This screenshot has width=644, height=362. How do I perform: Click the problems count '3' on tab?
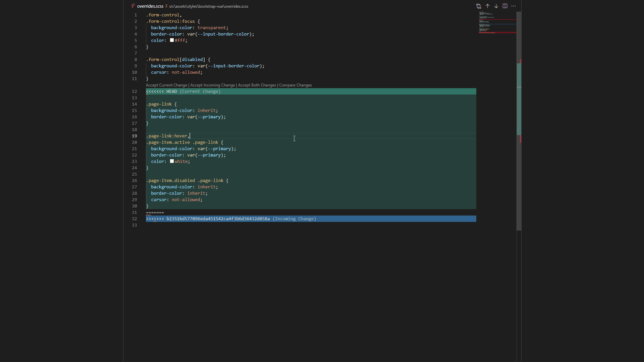pyautogui.click(x=166, y=6)
